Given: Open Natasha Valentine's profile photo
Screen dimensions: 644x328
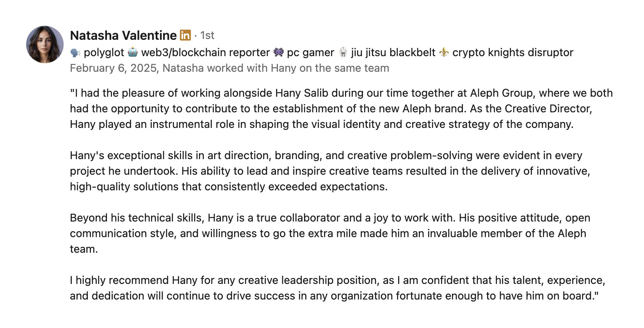Looking at the screenshot, I should [x=45, y=44].
